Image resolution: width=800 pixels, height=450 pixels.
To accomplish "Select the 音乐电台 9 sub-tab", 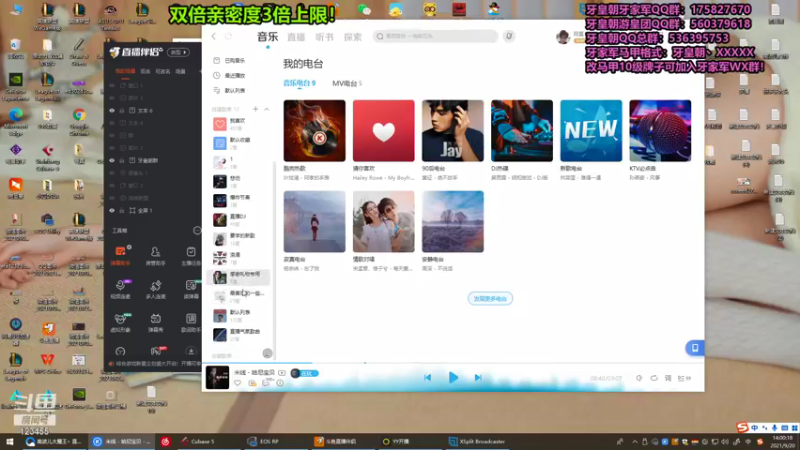I will [299, 83].
